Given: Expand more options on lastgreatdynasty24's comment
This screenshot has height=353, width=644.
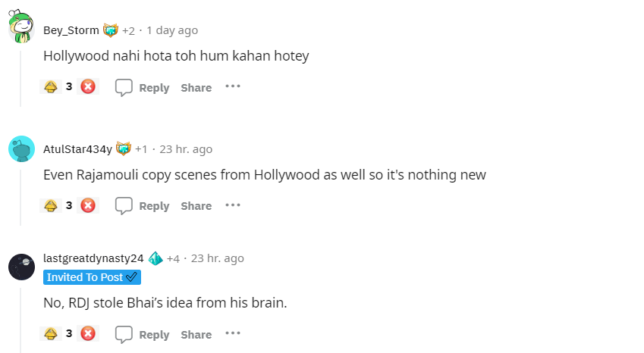Looking at the screenshot, I should [x=233, y=333].
